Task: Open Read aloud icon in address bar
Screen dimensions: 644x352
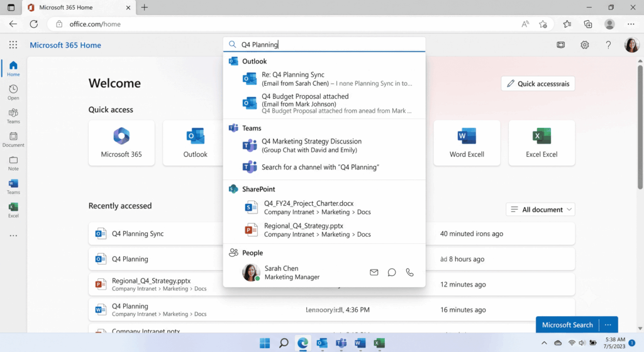Action: pyautogui.click(x=525, y=24)
